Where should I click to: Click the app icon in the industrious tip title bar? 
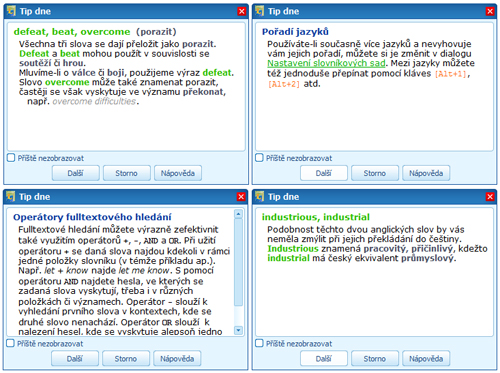(260, 197)
